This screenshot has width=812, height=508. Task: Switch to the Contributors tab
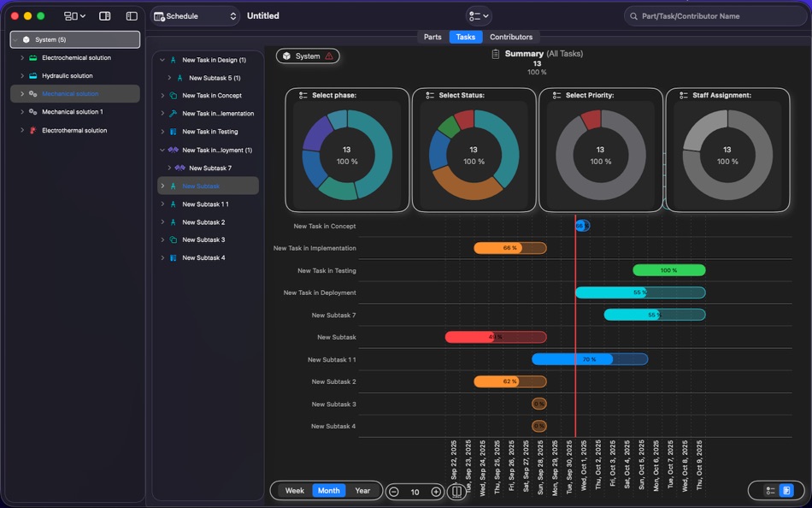[x=511, y=37]
